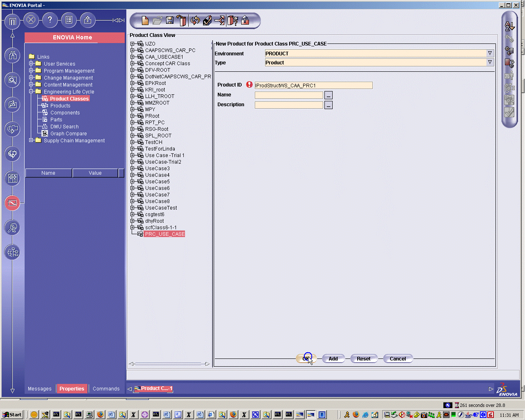
Task: Click the circled X round icon
Action: coord(31,20)
